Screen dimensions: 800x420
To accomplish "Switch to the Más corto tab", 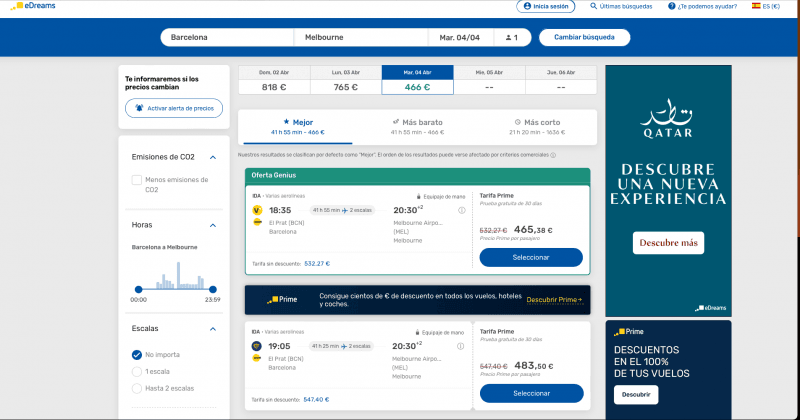I will click(x=537, y=127).
